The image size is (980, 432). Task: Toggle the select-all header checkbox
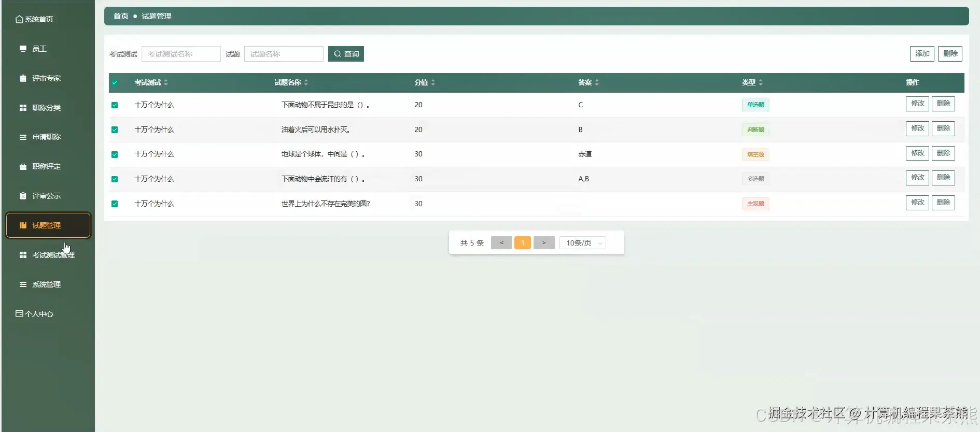click(115, 83)
